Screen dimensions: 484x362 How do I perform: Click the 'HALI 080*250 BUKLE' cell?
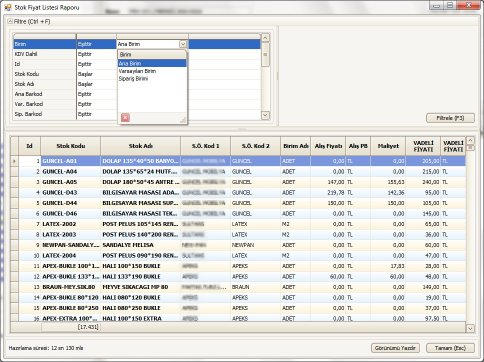(140, 308)
